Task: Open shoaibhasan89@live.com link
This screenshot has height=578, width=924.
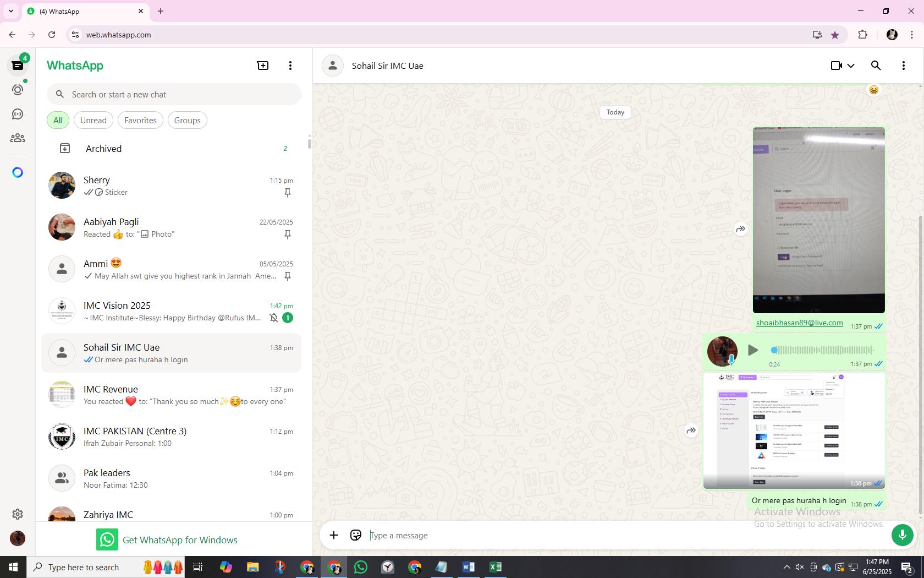Action: point(799,323)
